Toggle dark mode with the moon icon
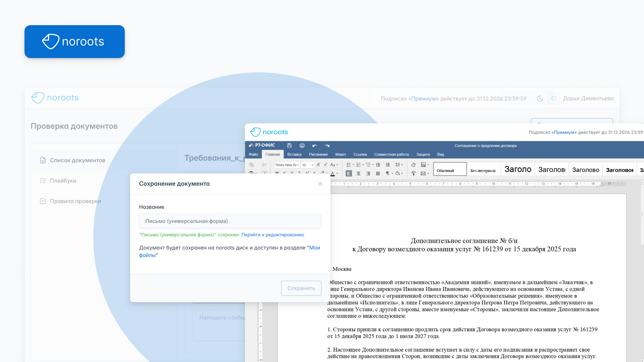The image size is (644, 362). 540,99
